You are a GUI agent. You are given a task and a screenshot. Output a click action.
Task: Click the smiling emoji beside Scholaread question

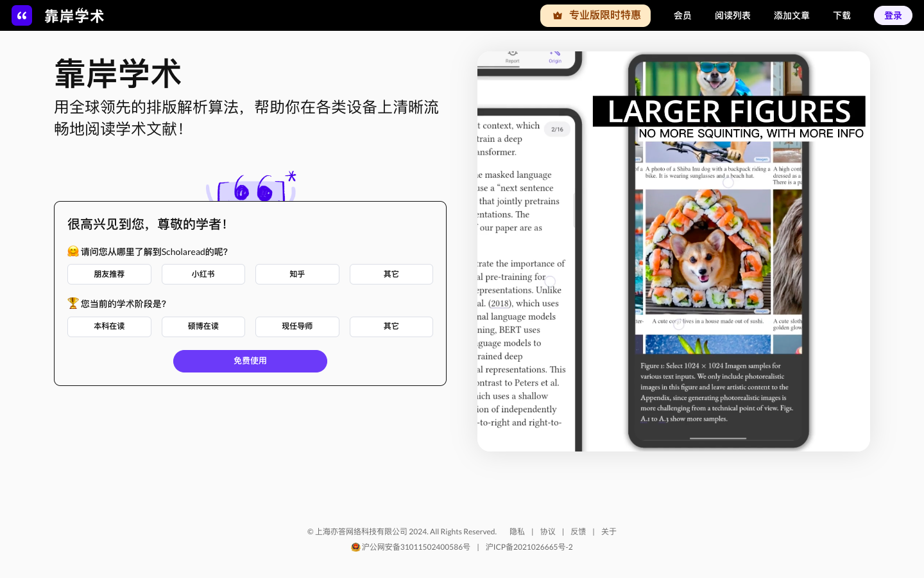73,251
